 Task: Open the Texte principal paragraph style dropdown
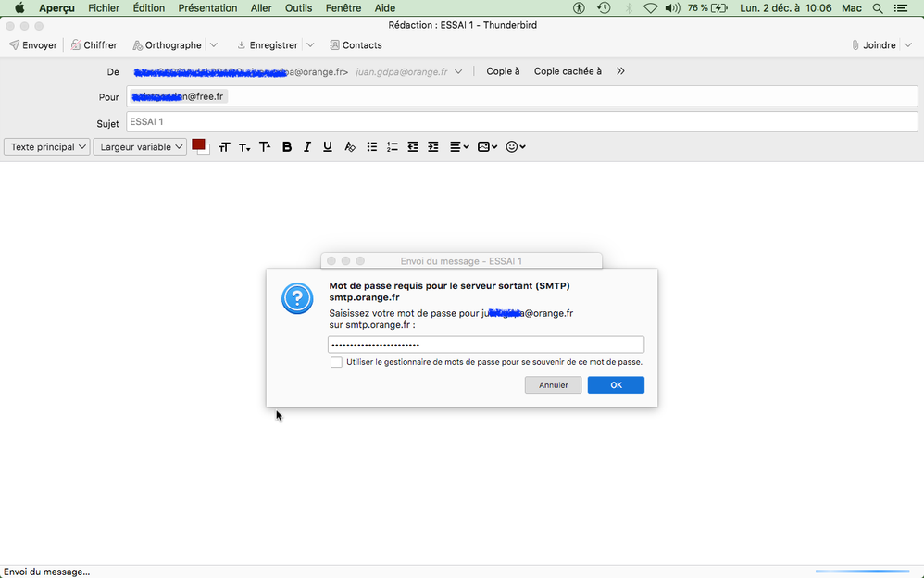pos(46,147)
